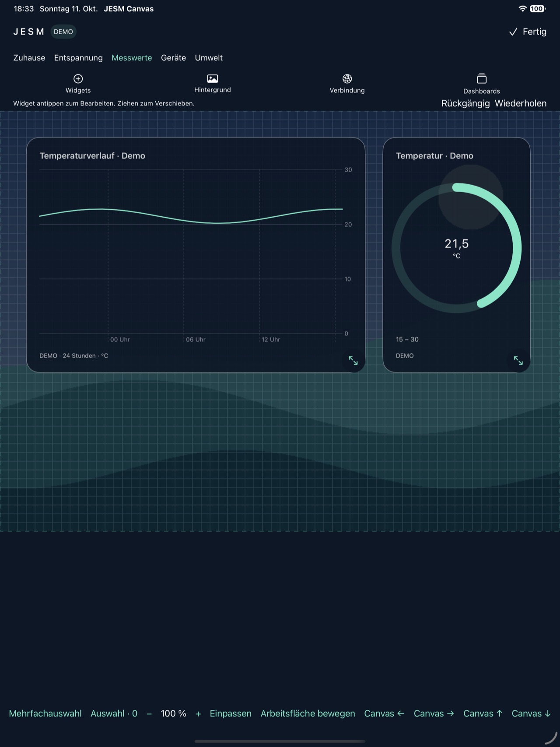Click Canvas up arrow button
This screenshot has height=747, width=560.
tap(483, 713)
